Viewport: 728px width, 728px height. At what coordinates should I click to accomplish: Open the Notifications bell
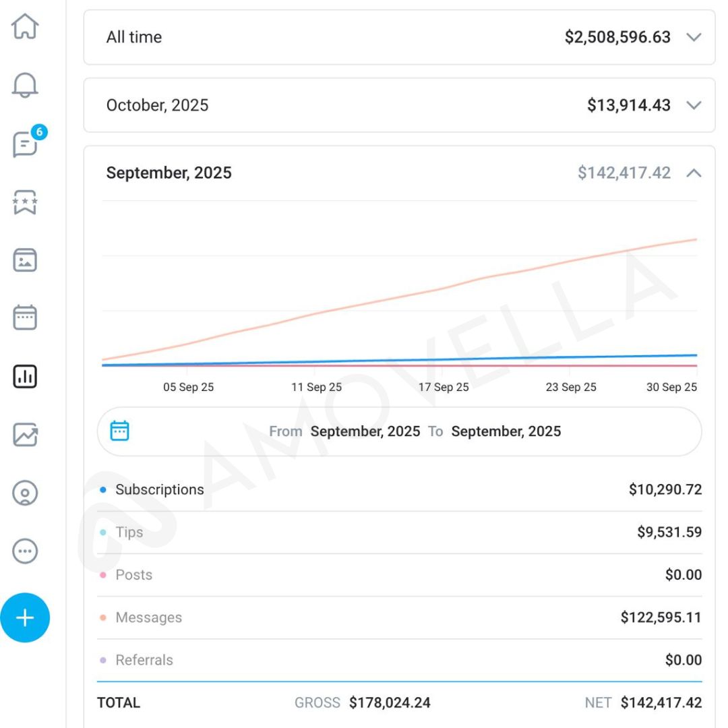tap(25, 86)
